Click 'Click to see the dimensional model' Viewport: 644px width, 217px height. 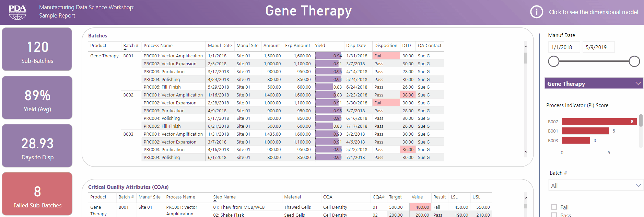pos(593,12)
